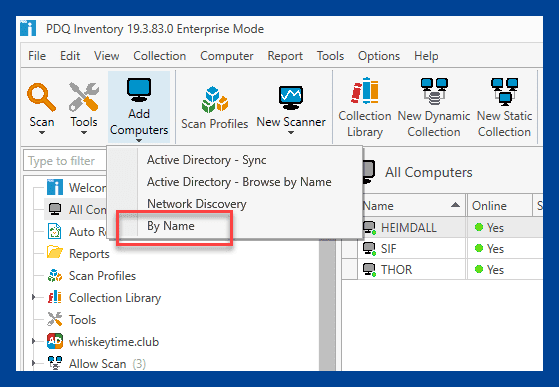Choose By Name from Add Computers menu
Screen dimensions: 559x387
(x=171, y=226)
